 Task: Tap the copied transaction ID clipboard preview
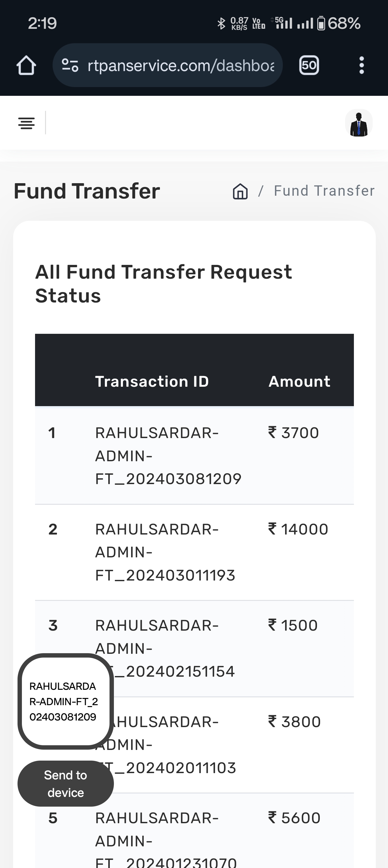tap(66, 701)
